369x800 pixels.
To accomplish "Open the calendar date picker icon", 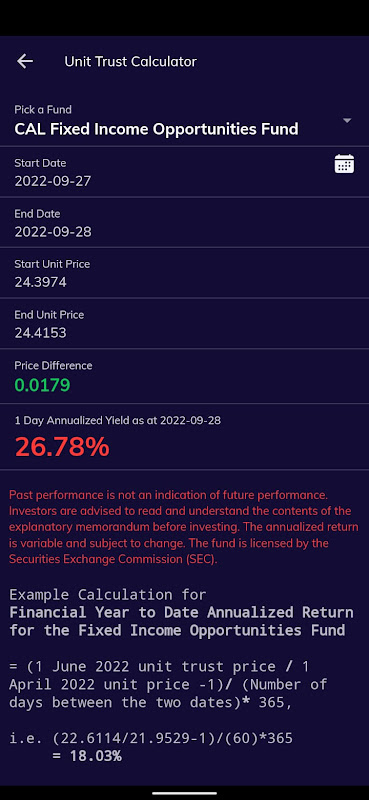I will [344, 164].
